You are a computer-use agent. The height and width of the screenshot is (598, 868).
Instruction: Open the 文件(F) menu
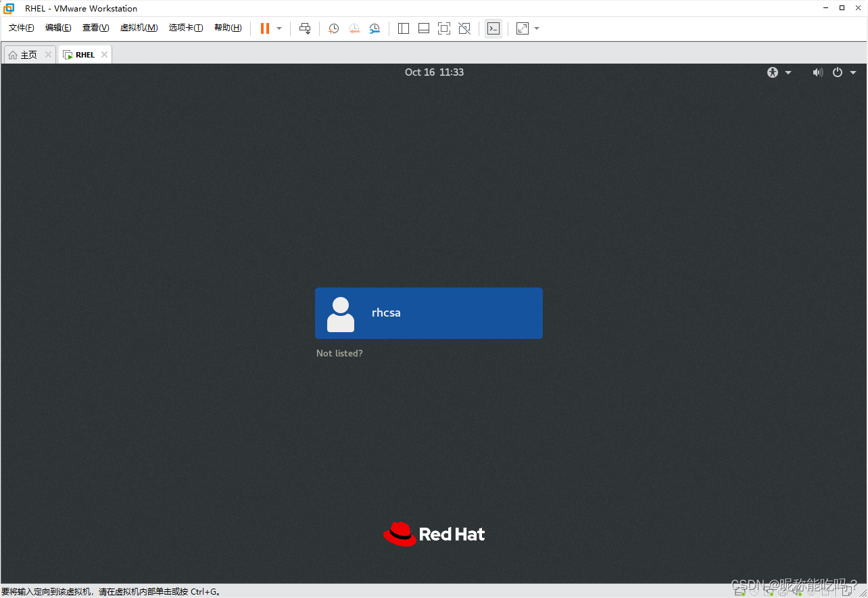[21, 28]
